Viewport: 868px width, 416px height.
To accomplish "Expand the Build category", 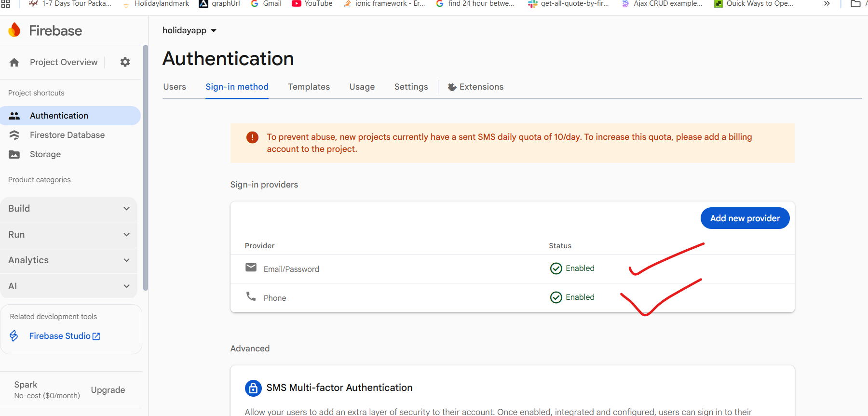I will point(69,209).
